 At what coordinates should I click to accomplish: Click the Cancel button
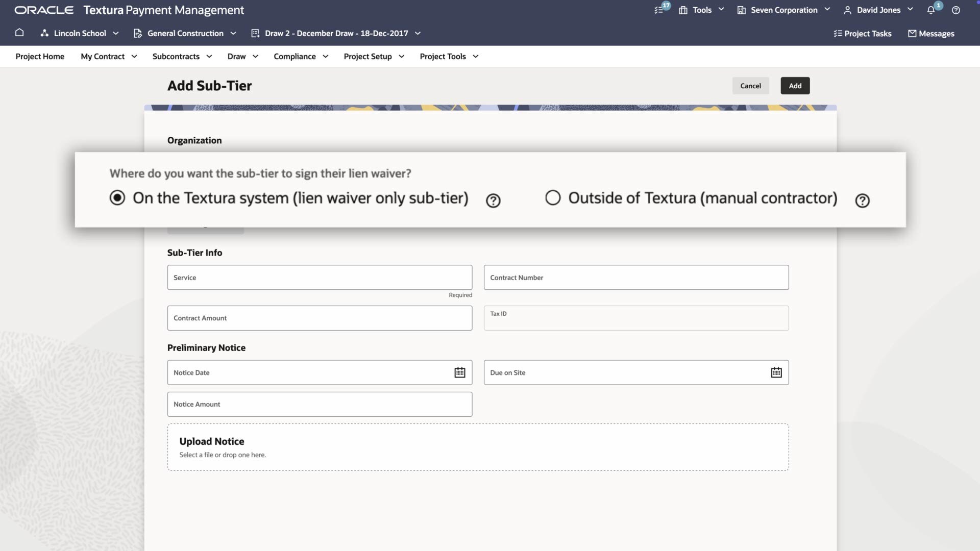750,86
